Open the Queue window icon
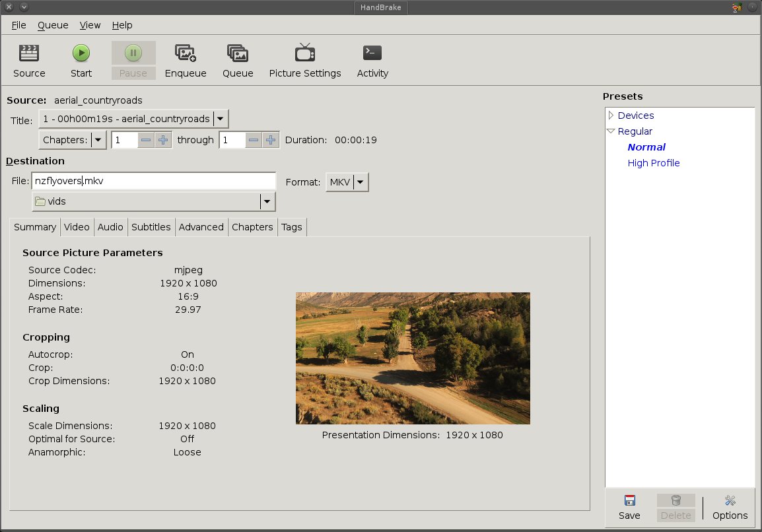 click(x=238, y=53)
